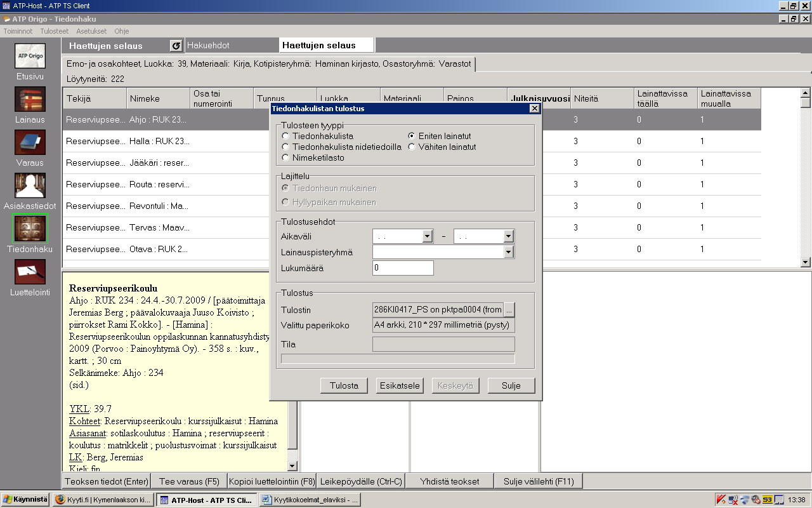Open the Tulosteet menu
This screenshot has width=812, height=508.
point(54,31)
